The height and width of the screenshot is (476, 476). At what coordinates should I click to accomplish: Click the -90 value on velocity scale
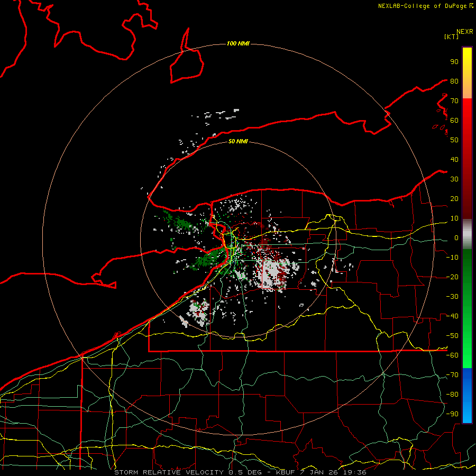452,414
